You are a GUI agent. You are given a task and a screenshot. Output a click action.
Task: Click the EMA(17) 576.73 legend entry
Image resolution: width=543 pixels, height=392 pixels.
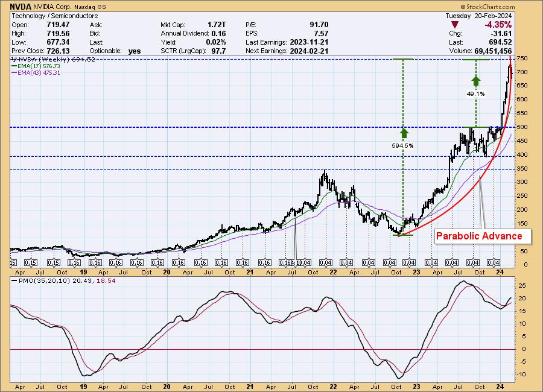point(36,66)
